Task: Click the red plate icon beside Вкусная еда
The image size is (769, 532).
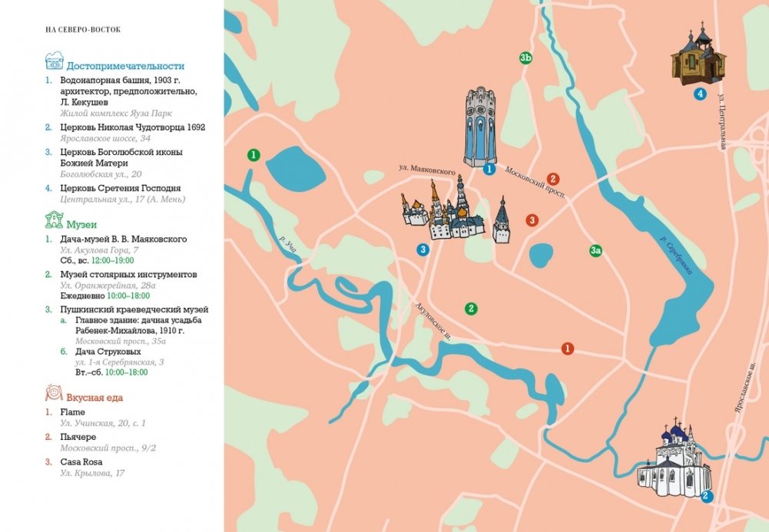Action: (x=54, y=394)
